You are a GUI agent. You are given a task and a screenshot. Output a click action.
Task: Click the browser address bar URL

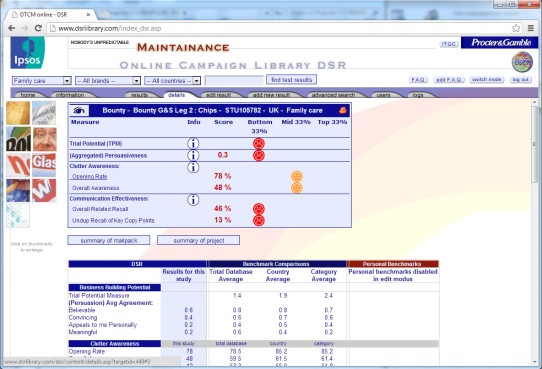point(110,29)
